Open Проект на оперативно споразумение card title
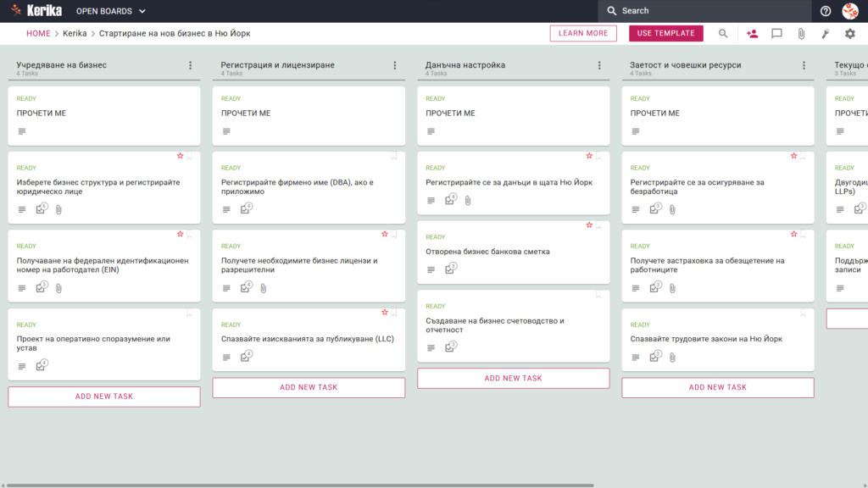This screenshot has height=488, width=868. [x=93, y=343]
